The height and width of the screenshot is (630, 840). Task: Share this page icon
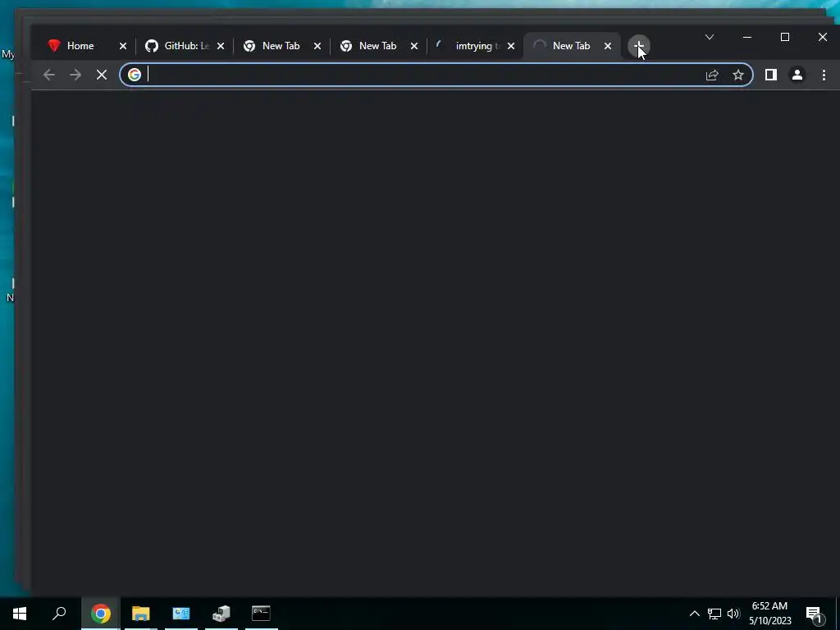[x=712, y=75]
